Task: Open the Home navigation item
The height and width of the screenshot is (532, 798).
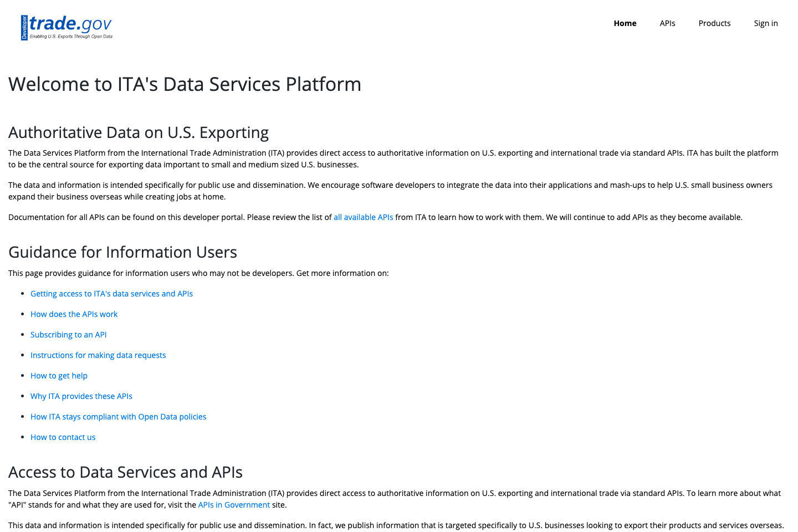Action: point(625,23)
